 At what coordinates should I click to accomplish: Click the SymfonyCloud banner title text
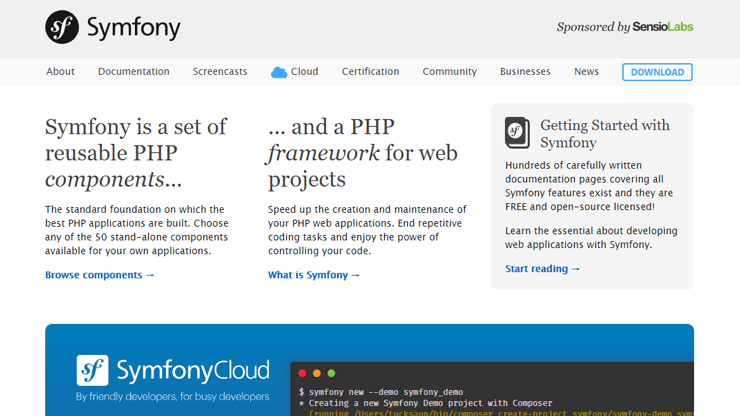[193, 371]
